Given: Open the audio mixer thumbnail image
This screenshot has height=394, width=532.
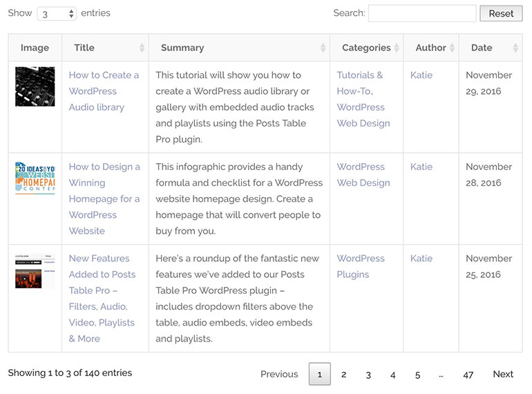Looking at the screenshot, I should click(x=35, y=86).
